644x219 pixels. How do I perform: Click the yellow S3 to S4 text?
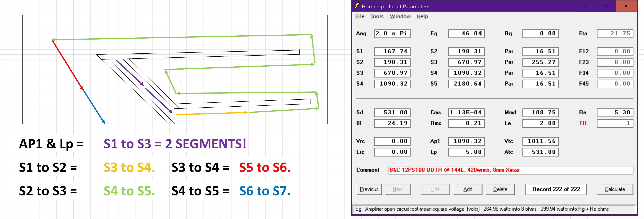129,167
